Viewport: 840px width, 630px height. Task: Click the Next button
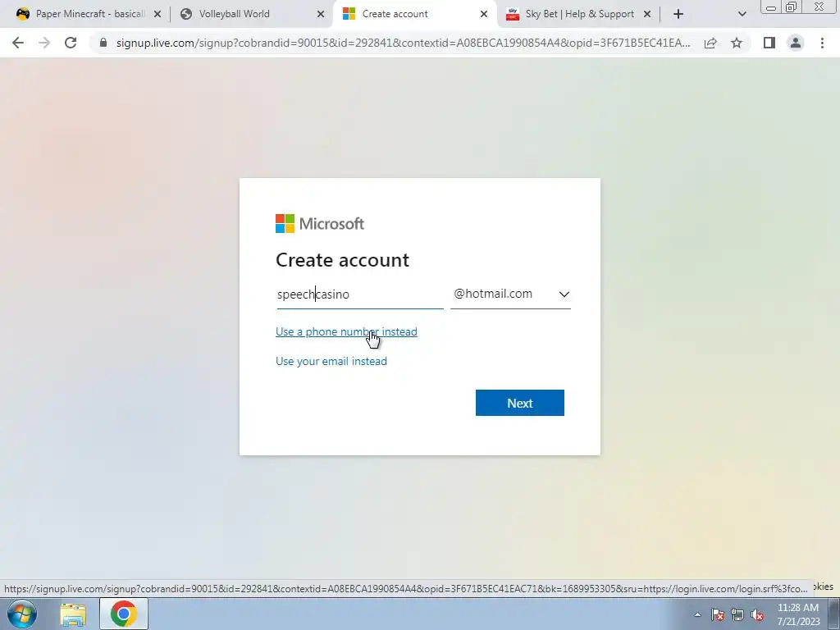pyautogui.click(x=519, y=403)
